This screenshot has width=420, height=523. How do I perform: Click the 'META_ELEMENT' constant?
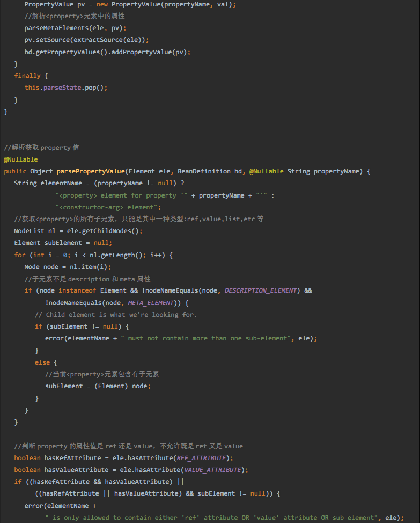(x=151, y=303)
